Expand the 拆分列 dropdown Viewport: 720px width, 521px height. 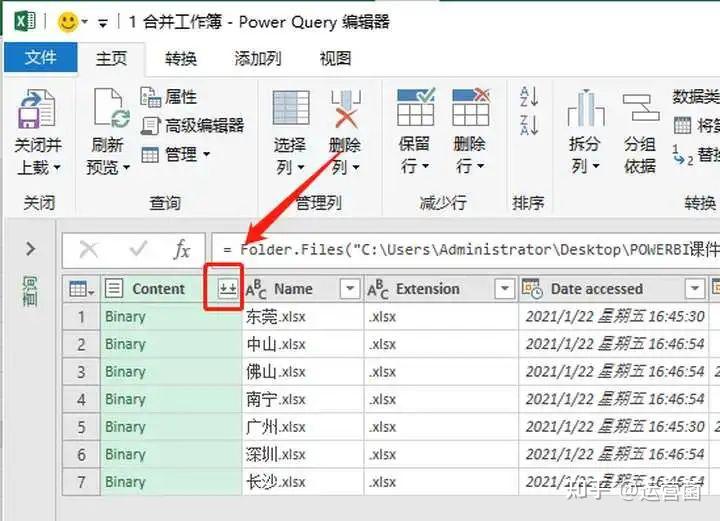pos(596,166)
